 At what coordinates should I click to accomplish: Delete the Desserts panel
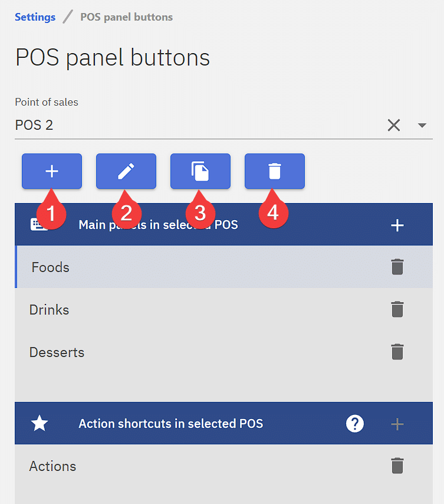pos(398,352)
